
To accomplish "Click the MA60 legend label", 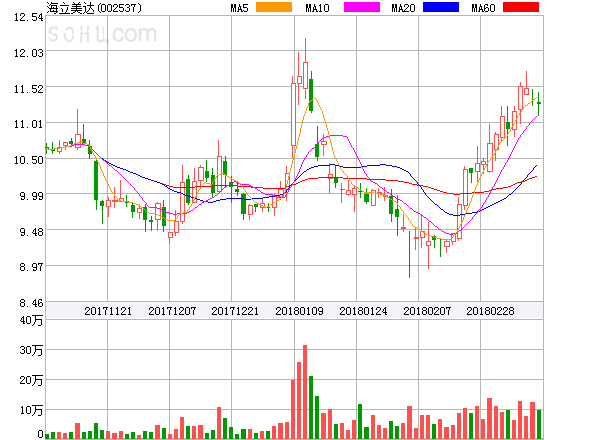I will 483,8.
